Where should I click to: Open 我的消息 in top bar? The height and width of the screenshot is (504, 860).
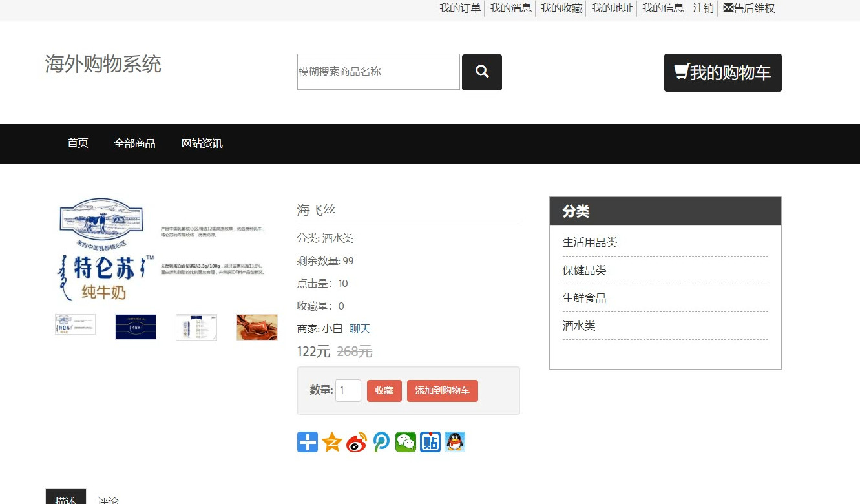click(x=510, y=8)
